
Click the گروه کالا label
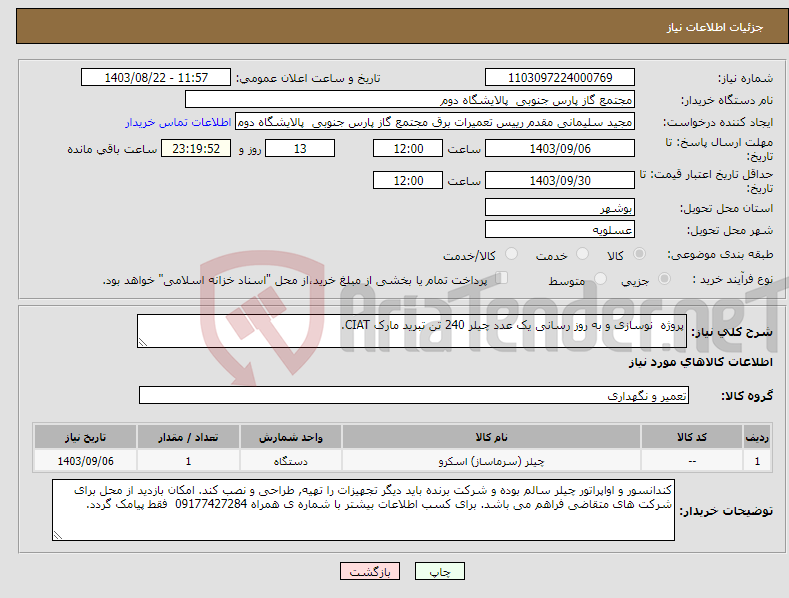pos(747,396)
